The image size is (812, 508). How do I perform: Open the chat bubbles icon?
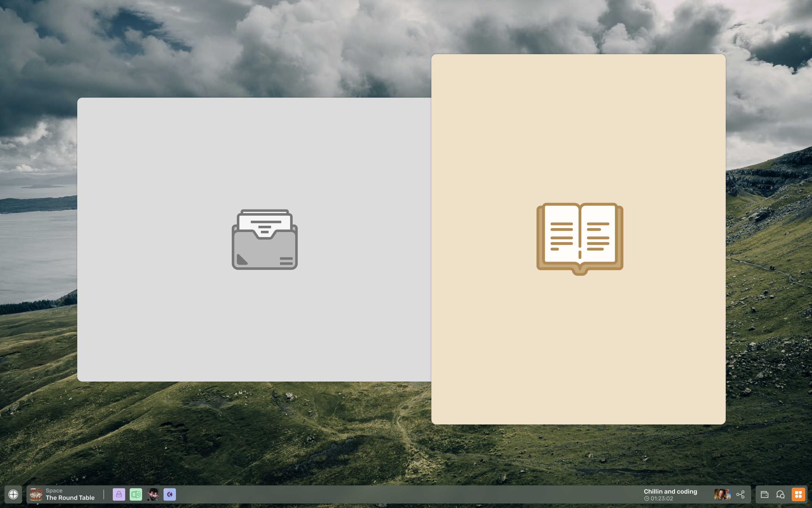tap(780, 494)
